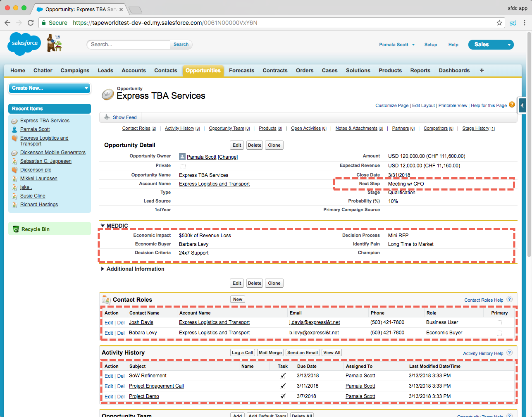This screenshot has height=417, width=532.
Task: Click the Task checkmark for Project Demo
Action: [283, 396]
